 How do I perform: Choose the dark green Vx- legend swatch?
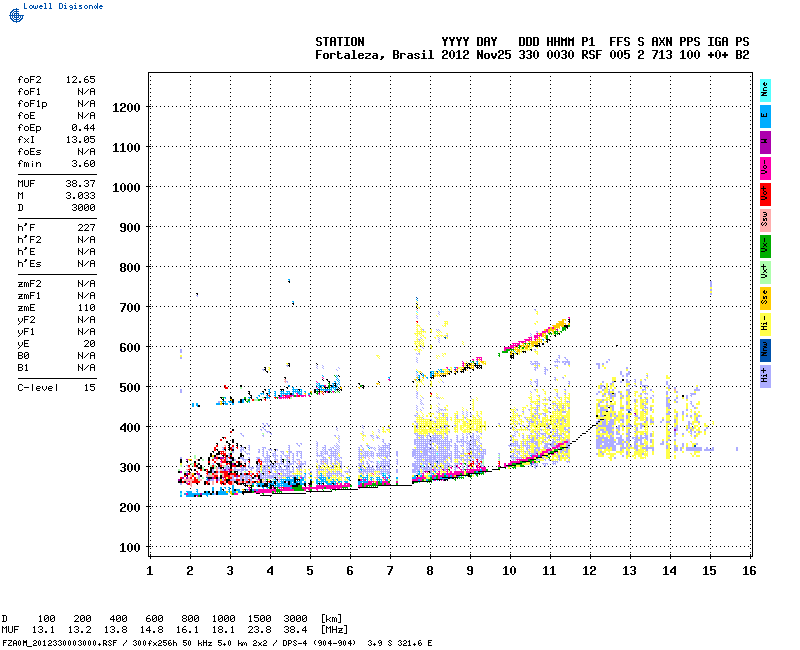765,246
